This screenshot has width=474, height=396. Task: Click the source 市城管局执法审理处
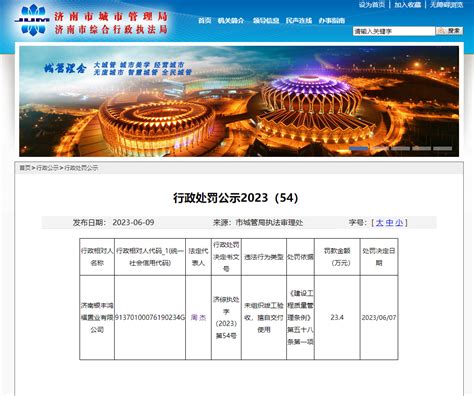269,223
